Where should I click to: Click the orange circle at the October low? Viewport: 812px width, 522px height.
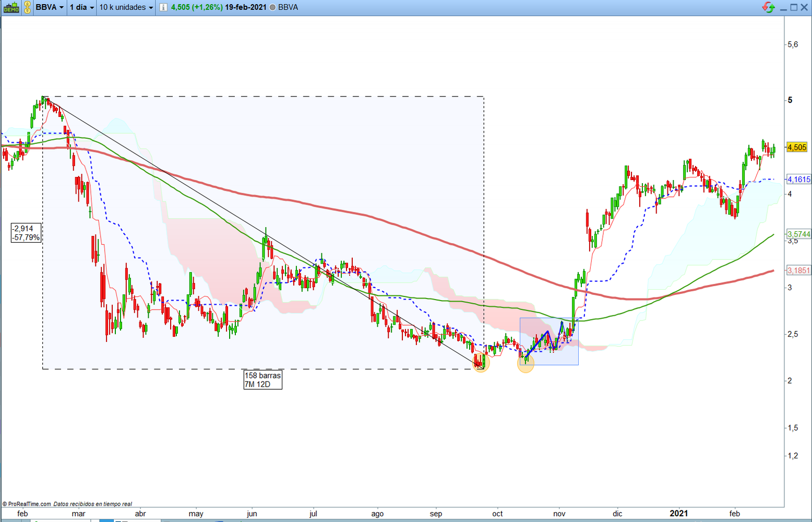coord(526,364)
